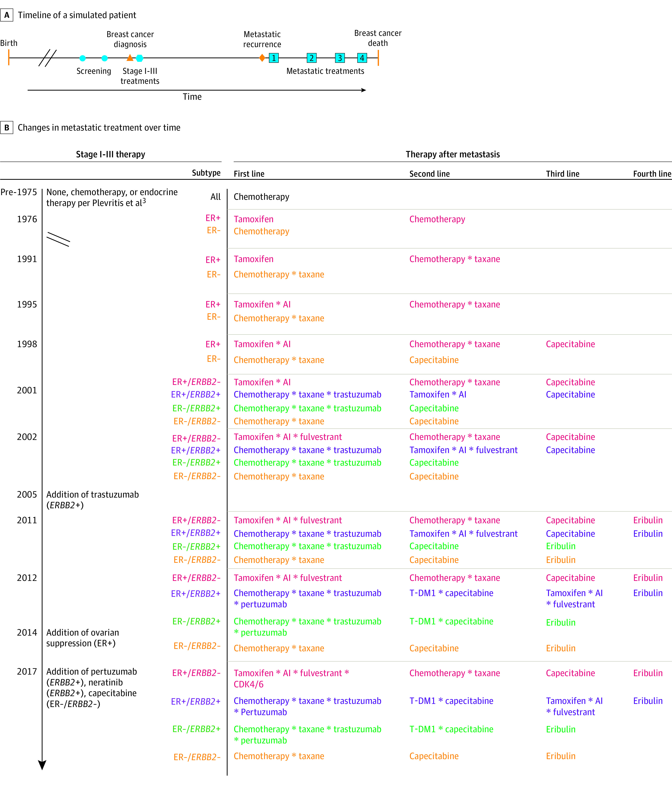Click 'Tamoxifen * AI * fulvestrant' first line 2002
The image size is (672, 785).
point(288,437)
